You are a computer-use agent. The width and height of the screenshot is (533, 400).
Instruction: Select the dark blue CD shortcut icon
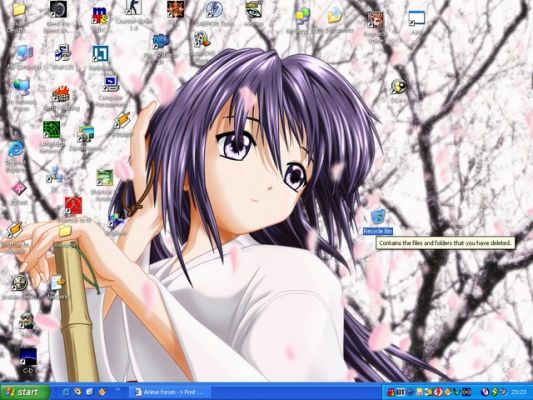click(x=28, y=356)
